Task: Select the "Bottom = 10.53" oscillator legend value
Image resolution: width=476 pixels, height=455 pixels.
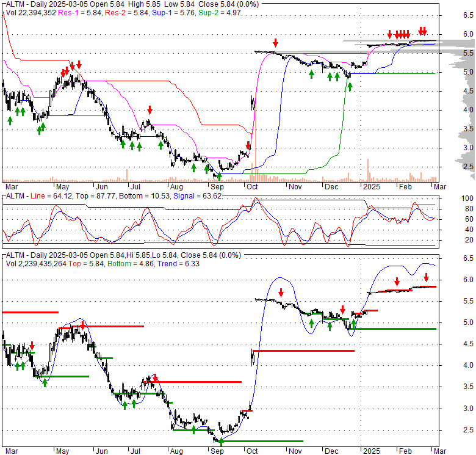Action: pos(144,196)
